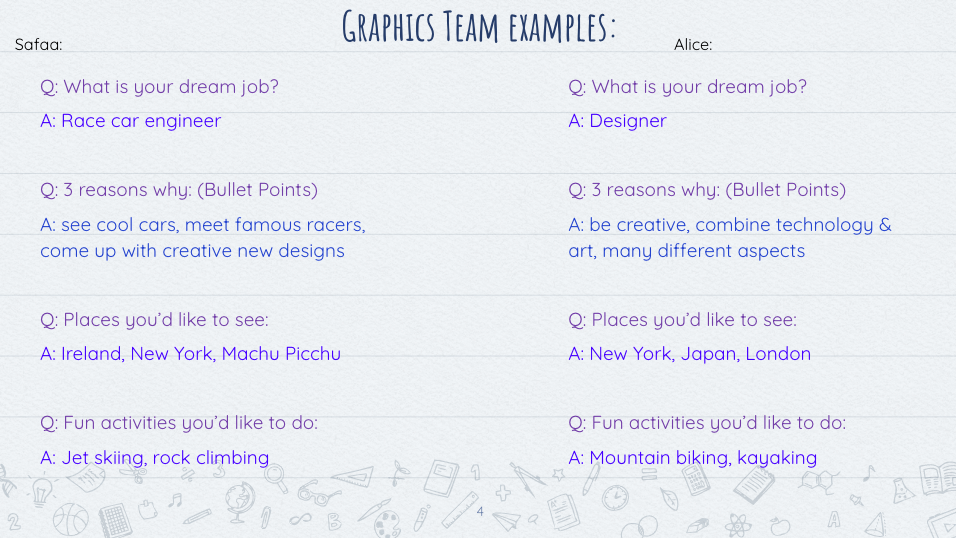
Task: Click the name label 'Safaa:'
Action: [x=39, y=45]
